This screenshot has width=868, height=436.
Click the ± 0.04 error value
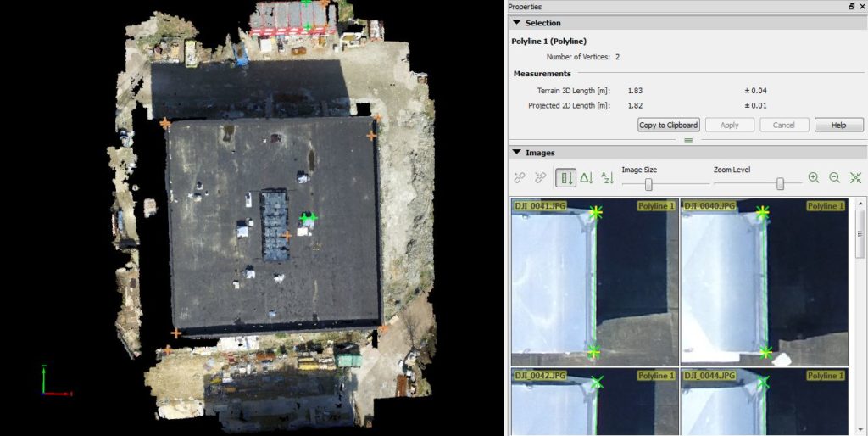755,90
